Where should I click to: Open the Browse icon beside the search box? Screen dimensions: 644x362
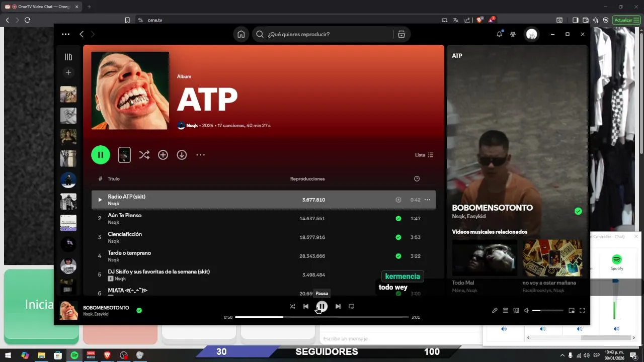[x=401, y=34]
